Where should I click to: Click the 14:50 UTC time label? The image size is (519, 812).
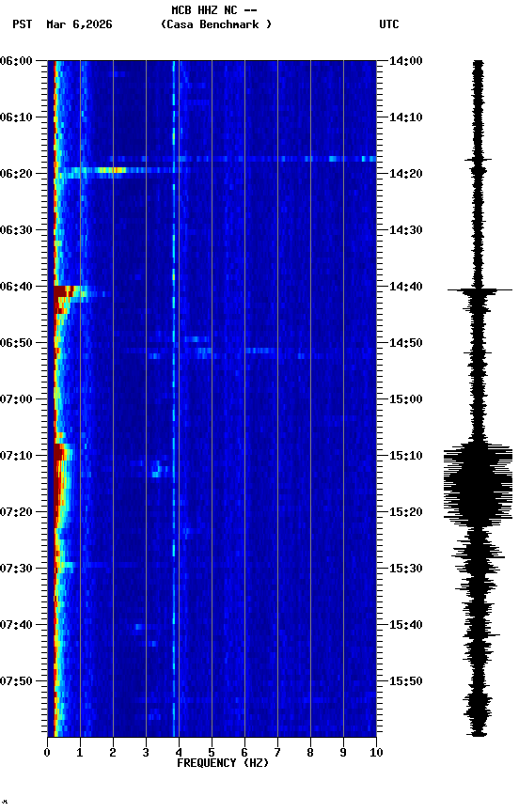click(x=405, y=343)
